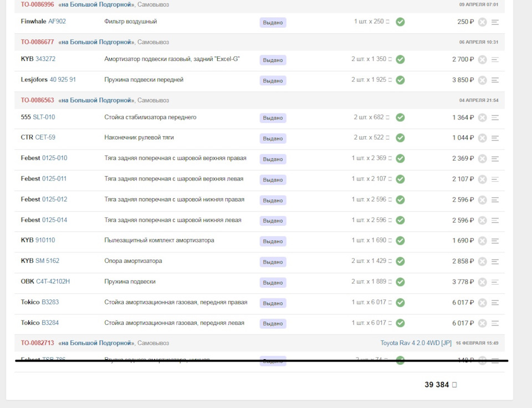Screen dimensions: 532x408
Task: Click cancel X icon in Tokico B3284 row
Action: point(482,324)
